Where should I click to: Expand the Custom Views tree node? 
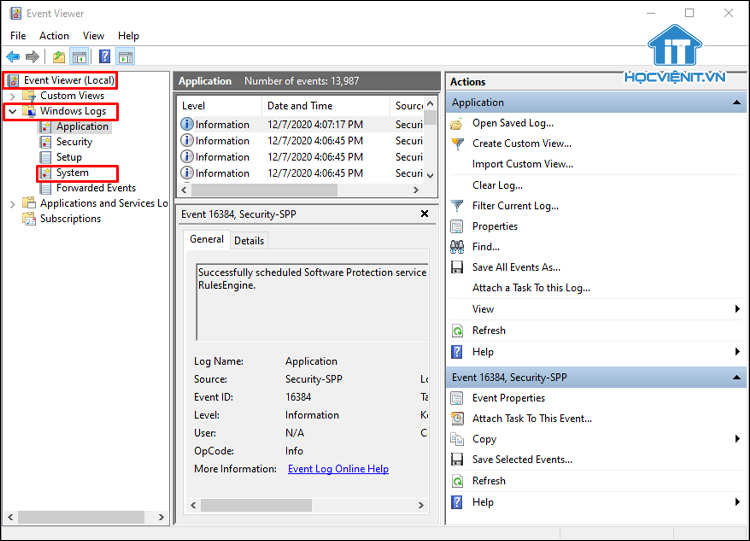13,96
